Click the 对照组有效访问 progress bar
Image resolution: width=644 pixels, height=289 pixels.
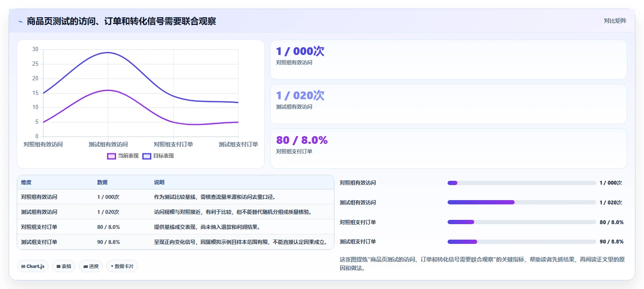point(521,183)
